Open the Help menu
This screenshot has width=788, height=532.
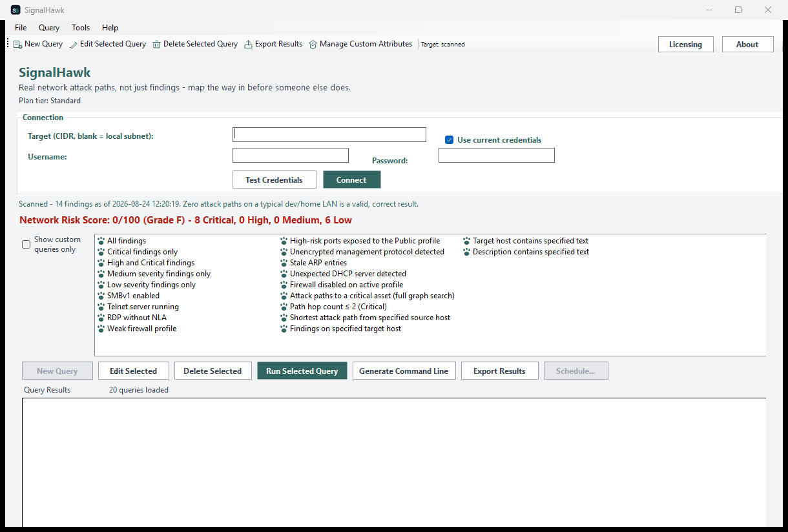pos(110,28)
